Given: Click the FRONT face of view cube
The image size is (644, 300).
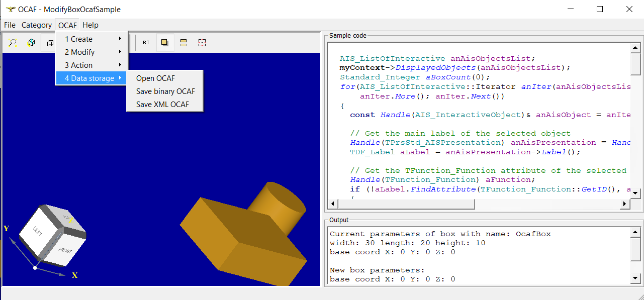Looking at the screenshot, I should pos(65,250).
